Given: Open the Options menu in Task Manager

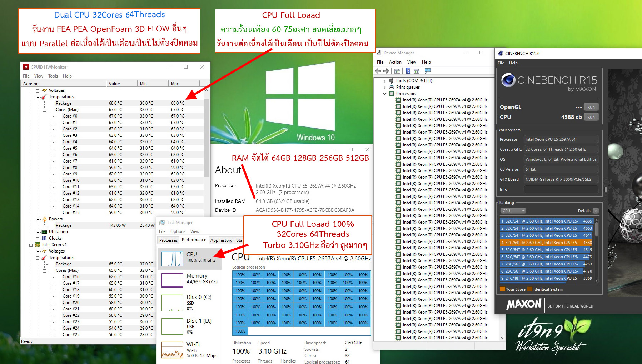Looking at the screenshot, I should pos(178,231).
